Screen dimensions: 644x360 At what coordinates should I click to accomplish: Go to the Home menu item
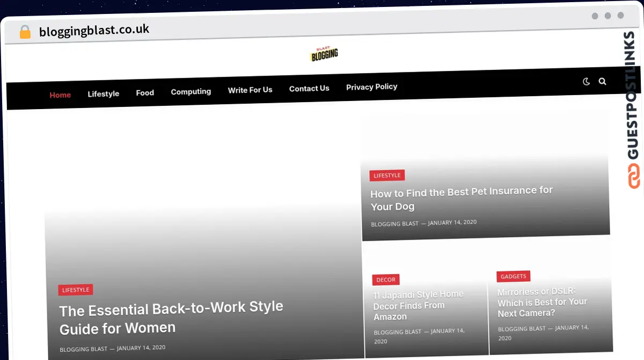tap(60, 95)
